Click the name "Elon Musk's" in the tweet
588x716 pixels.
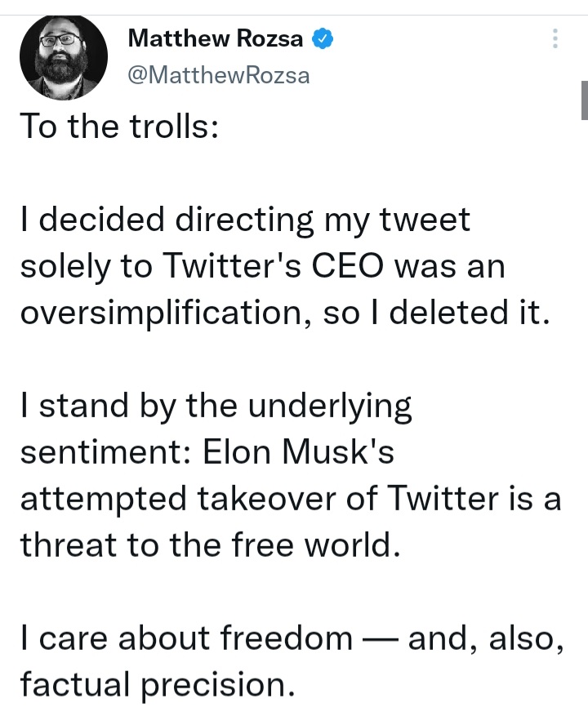pos(298,451)
